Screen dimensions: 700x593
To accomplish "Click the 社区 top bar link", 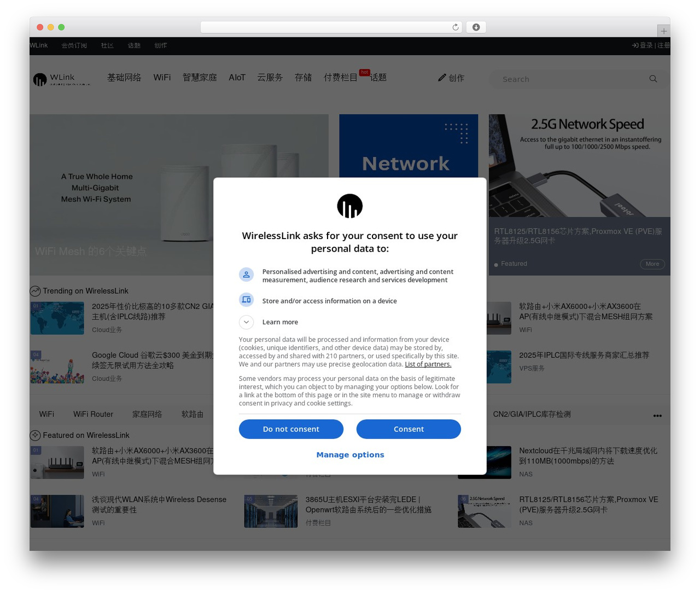I will point(107,45).
